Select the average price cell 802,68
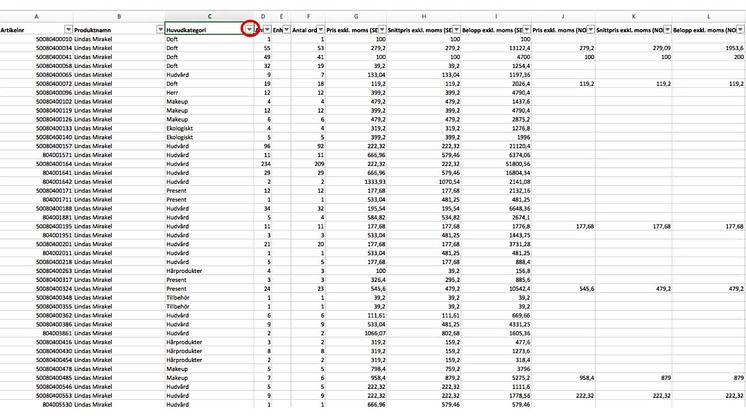The height and width of the screenshot is (419, 746). point(424,333)
